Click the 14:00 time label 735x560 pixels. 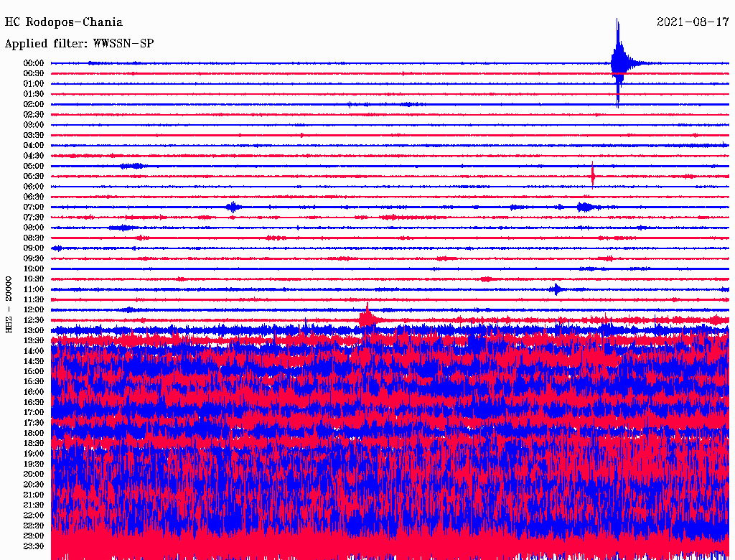coord(34,351)
